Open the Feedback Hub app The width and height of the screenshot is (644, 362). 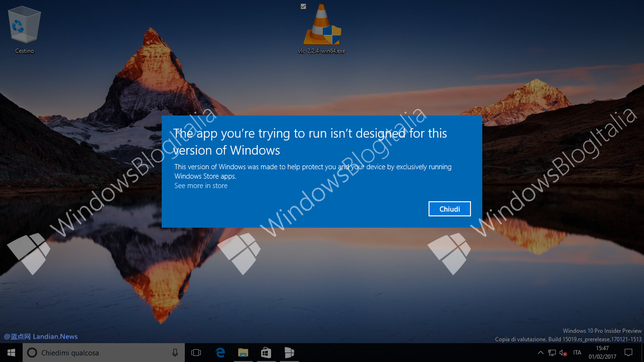pos(289,352)
